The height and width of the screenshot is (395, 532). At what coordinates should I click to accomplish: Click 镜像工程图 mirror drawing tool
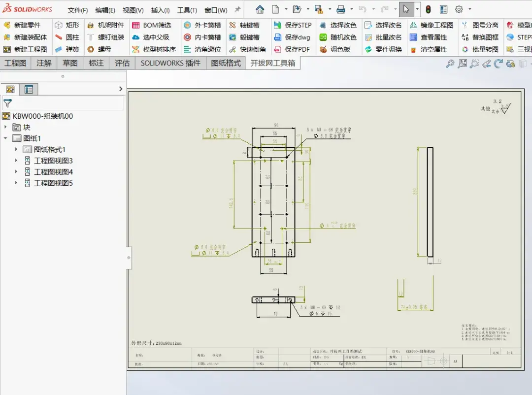(x=432, y=25)
